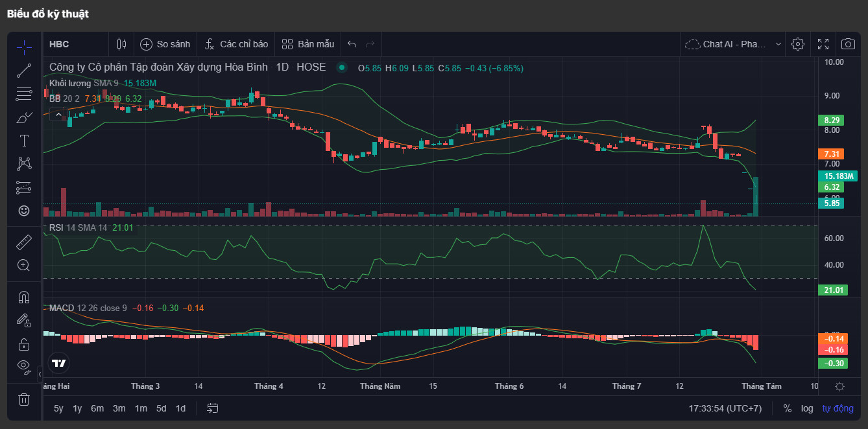Select the trend line drawing tool
This screenshot has width=868, height=429.
pos(24,71)
